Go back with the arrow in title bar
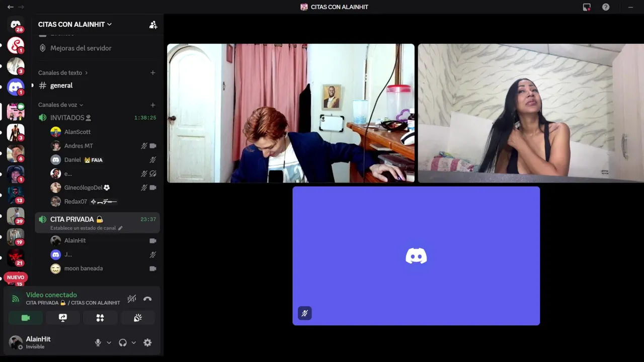 [10, 7]
